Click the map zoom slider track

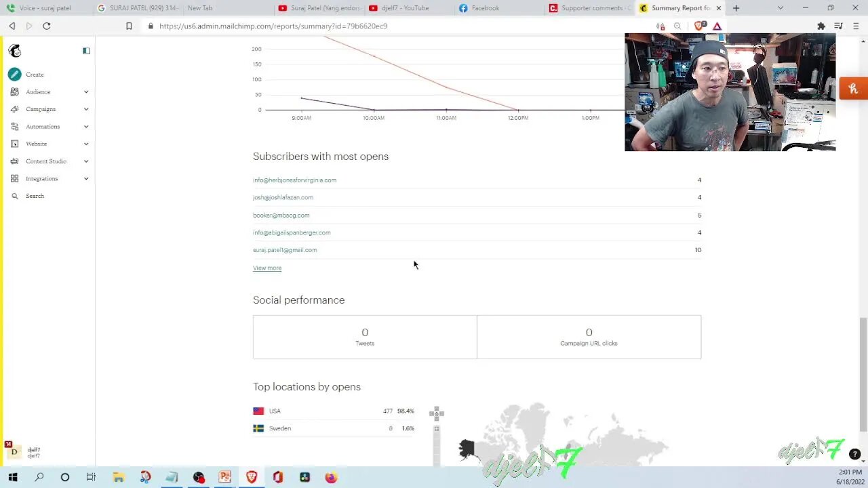coord(437,445)
